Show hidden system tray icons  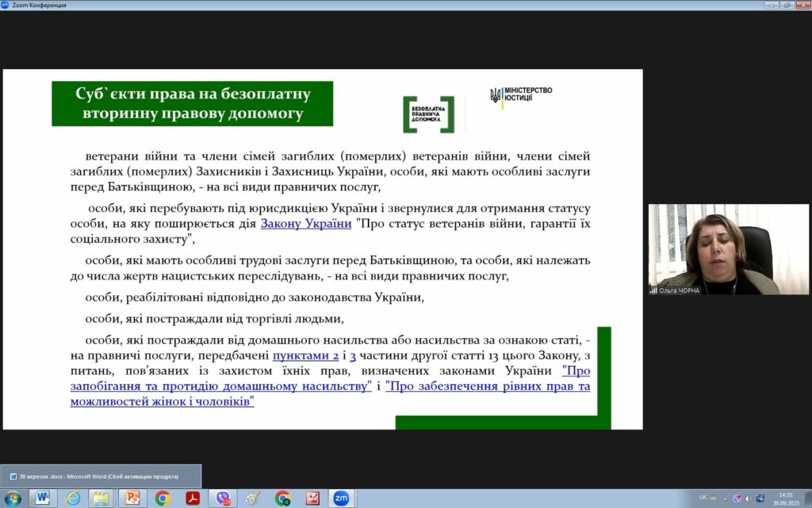[x=726, y=498]
